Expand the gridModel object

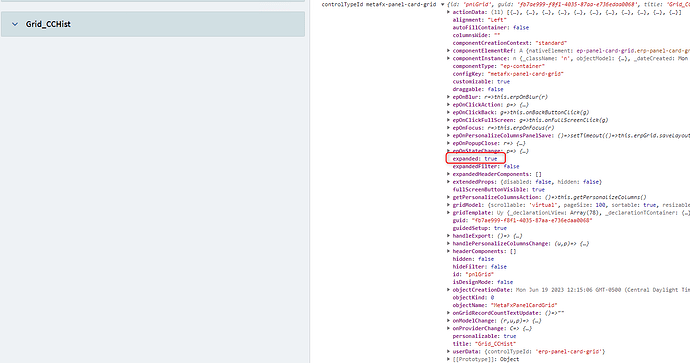tap(448, 205)
